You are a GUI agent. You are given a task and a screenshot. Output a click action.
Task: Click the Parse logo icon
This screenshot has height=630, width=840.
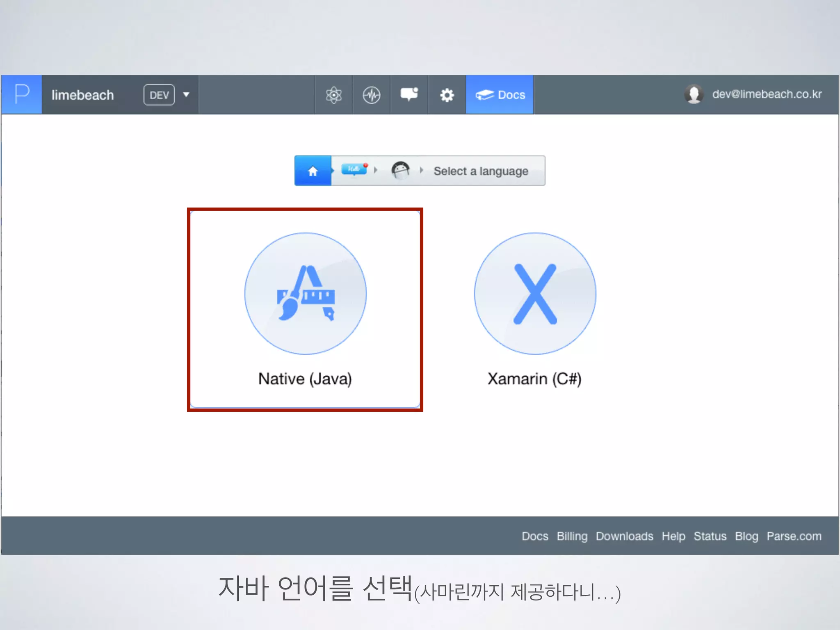pyautogui.click(x=21, y=94)
